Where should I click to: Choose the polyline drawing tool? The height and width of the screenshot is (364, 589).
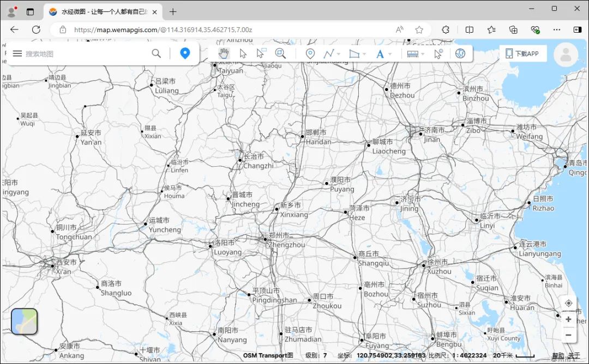329,53
